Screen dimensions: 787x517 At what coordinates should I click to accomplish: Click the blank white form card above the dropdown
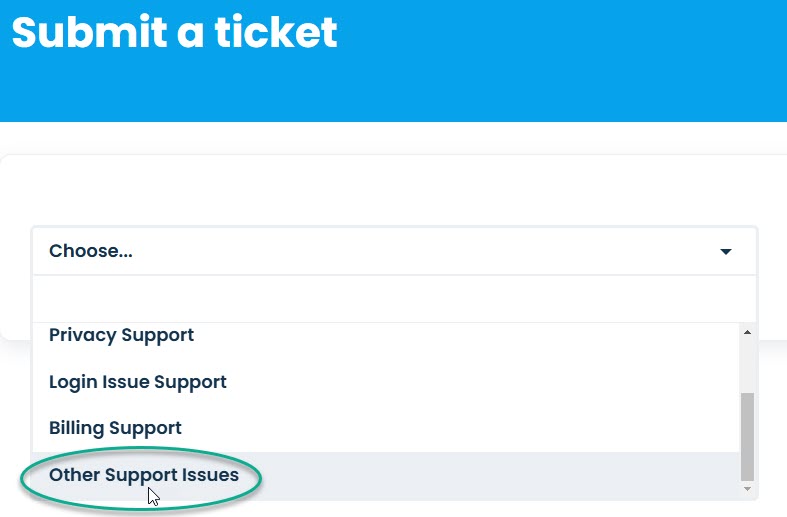pyautogui.click(x=395, y=191)
